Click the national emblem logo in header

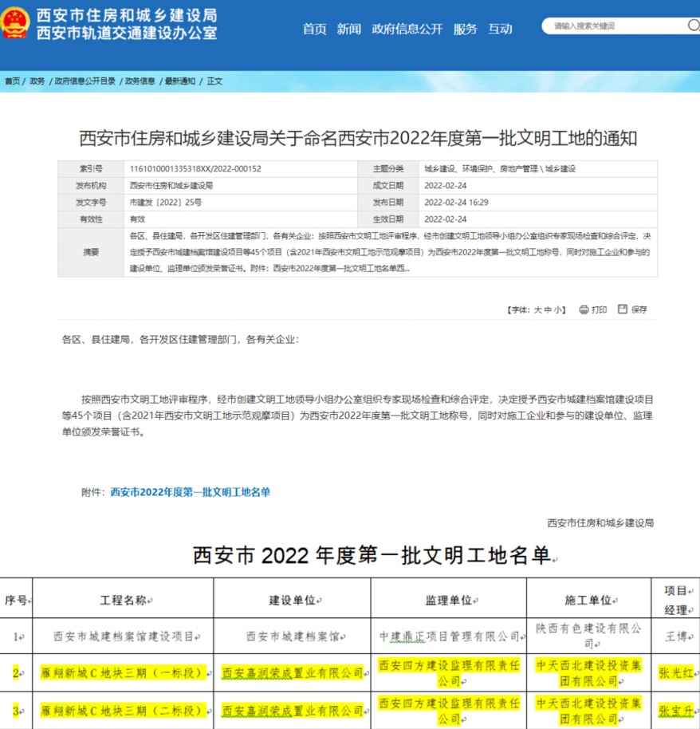pyautogui.click(x=15, y=25)
